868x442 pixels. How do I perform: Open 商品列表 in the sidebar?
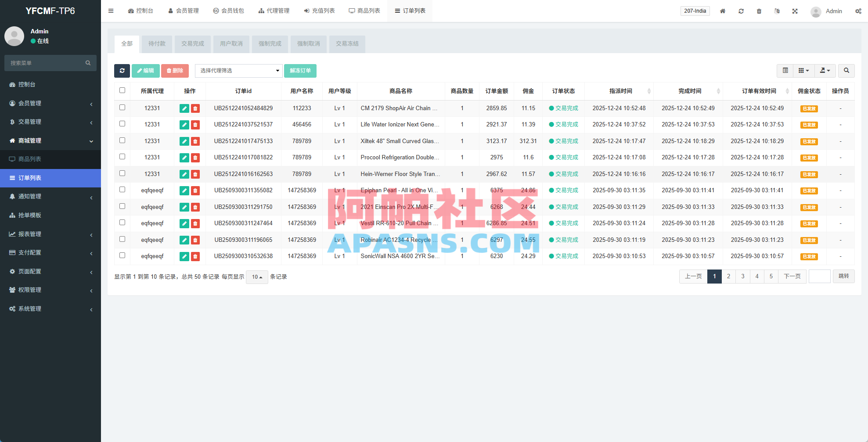point(50,159)
